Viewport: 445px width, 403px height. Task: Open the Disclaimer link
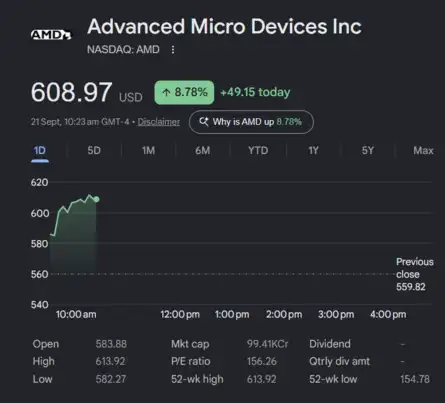(159, 122)
